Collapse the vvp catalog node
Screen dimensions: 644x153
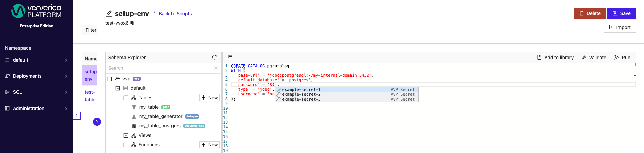click(x=110, y=79)
